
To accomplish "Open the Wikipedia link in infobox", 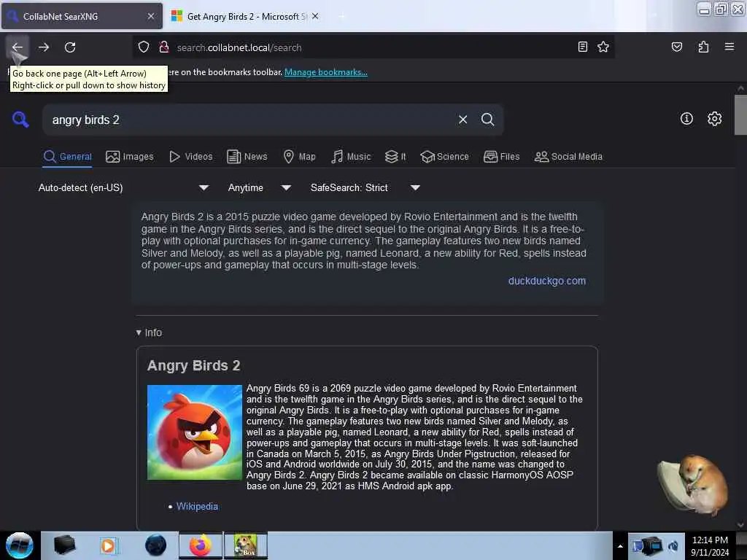I will pos(197,506).
